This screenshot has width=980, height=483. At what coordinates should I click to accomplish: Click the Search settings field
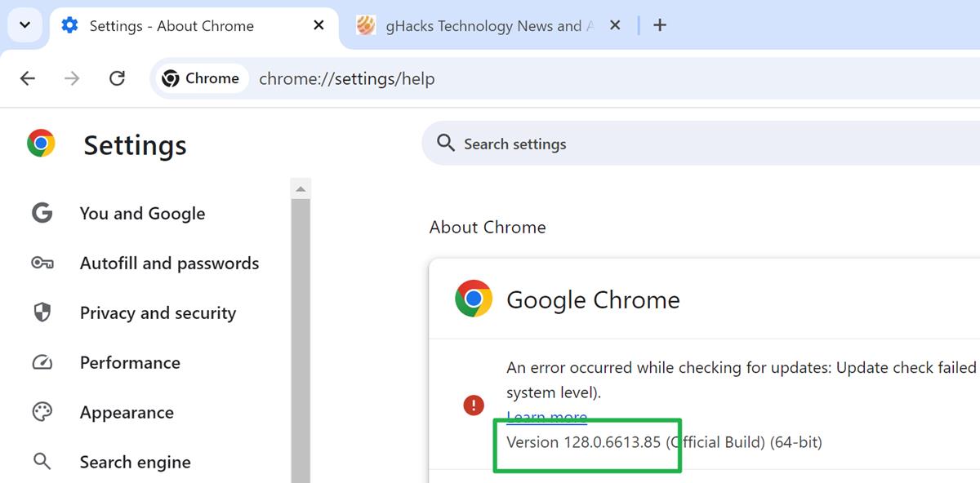(572, 143)
